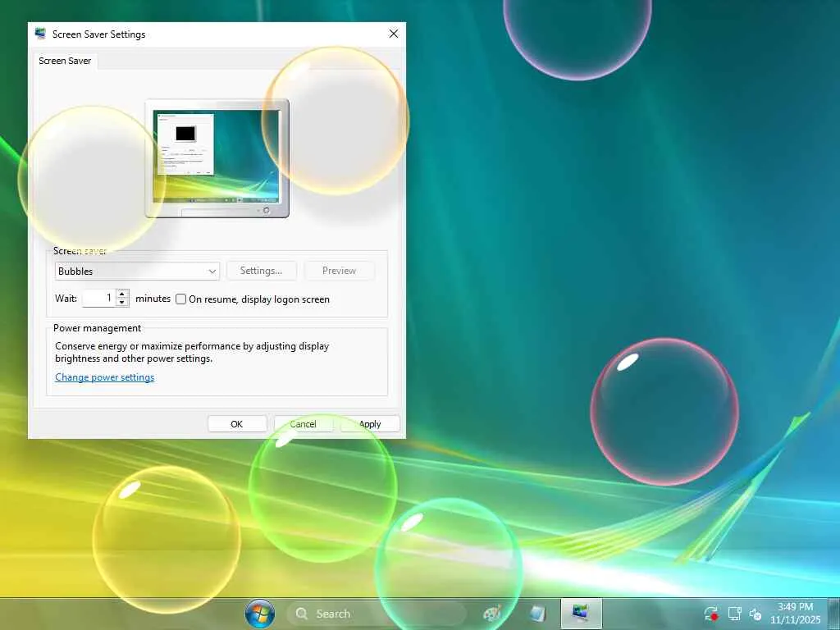Increase the Wait minutes with up arrow
This screenshot has width=840, height=630.
(x=123, y=294)
